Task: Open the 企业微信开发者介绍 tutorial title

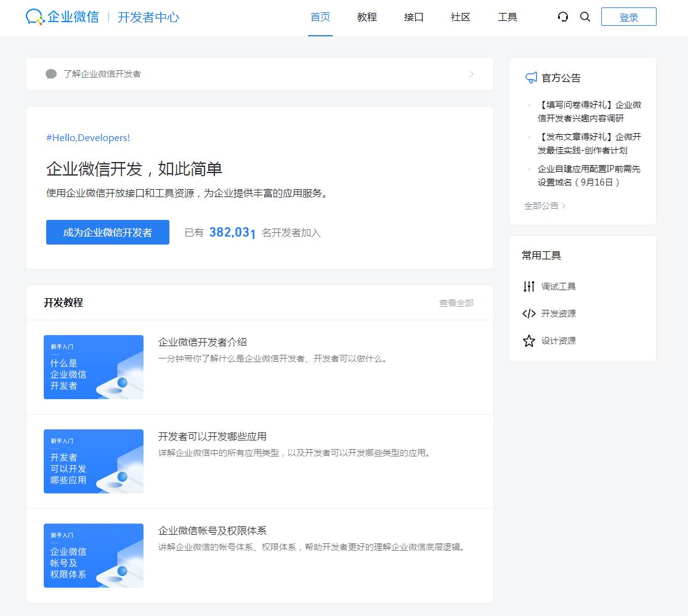Action: [202, 342]
